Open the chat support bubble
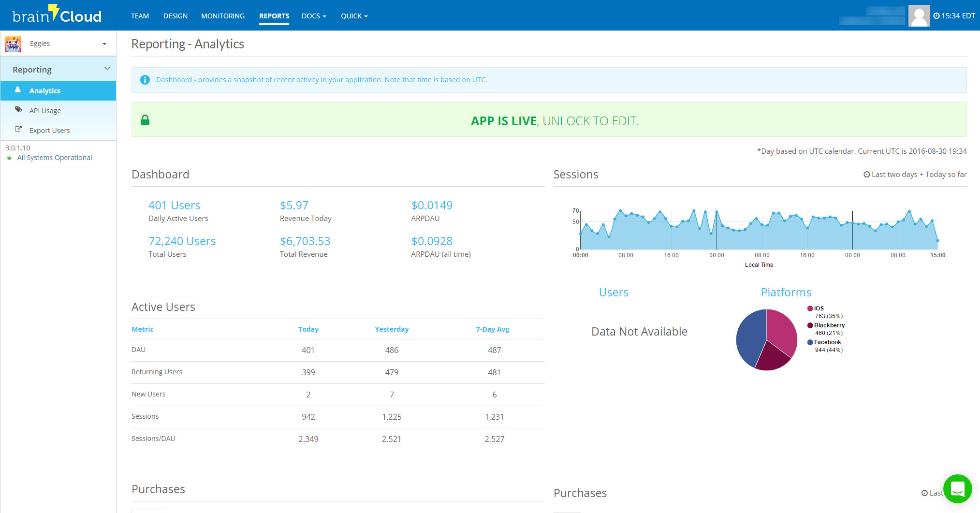This screenshot has height=513, width=980. point(957,489)
